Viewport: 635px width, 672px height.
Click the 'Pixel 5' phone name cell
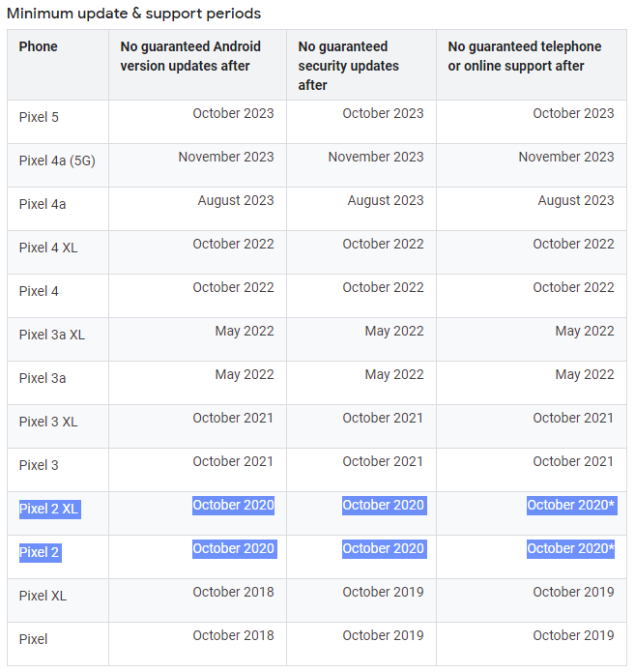click(x=39, y=117)
